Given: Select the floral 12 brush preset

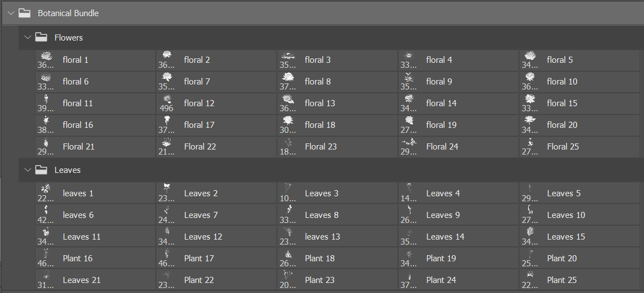Looking at the screenshot, I should pos(199,103).
